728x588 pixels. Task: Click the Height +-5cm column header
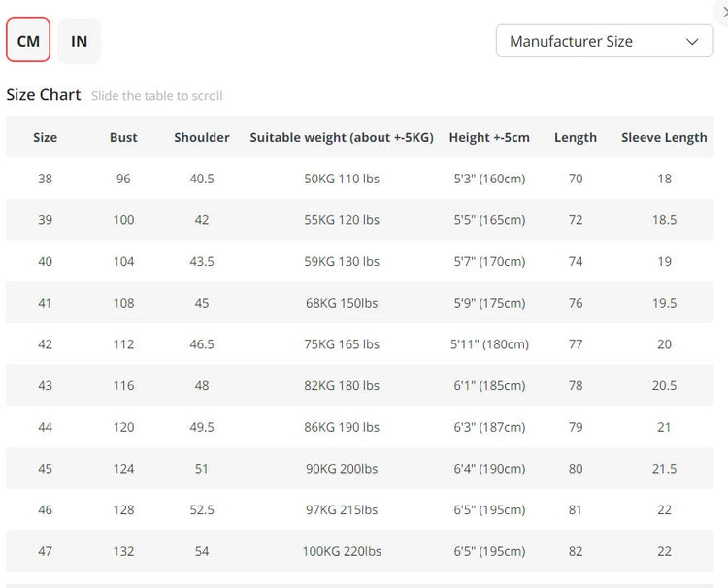[x=489, y=137]
